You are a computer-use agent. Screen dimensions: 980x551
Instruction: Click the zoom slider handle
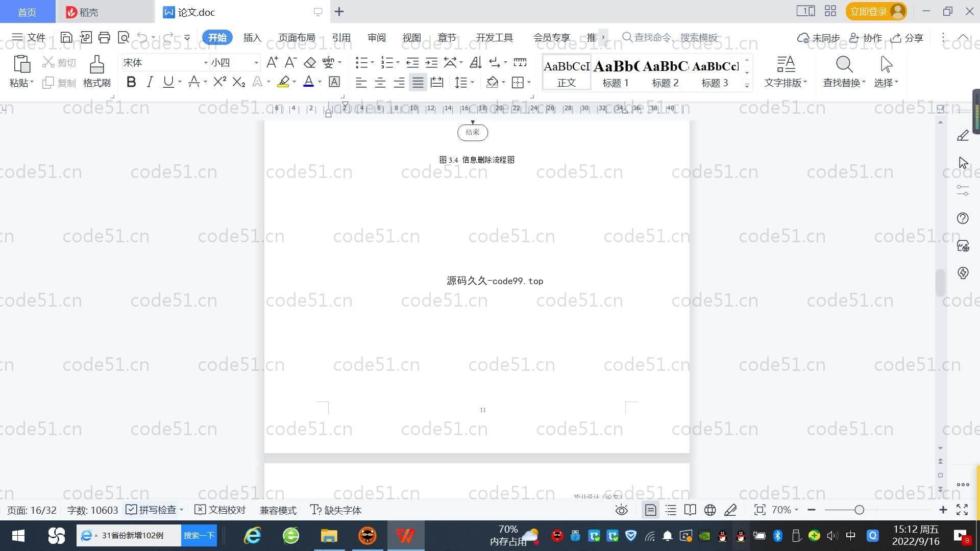[860, 510]
